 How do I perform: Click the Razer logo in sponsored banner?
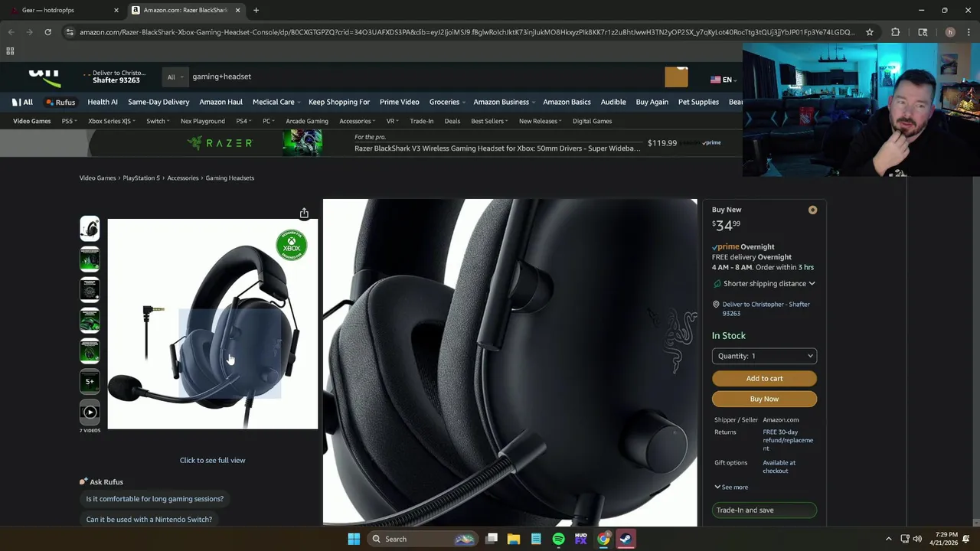(x=220, y=143)
